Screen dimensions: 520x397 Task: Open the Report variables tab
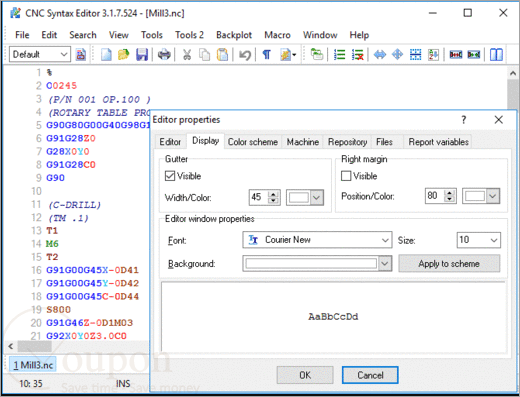(x=438, y=142)
